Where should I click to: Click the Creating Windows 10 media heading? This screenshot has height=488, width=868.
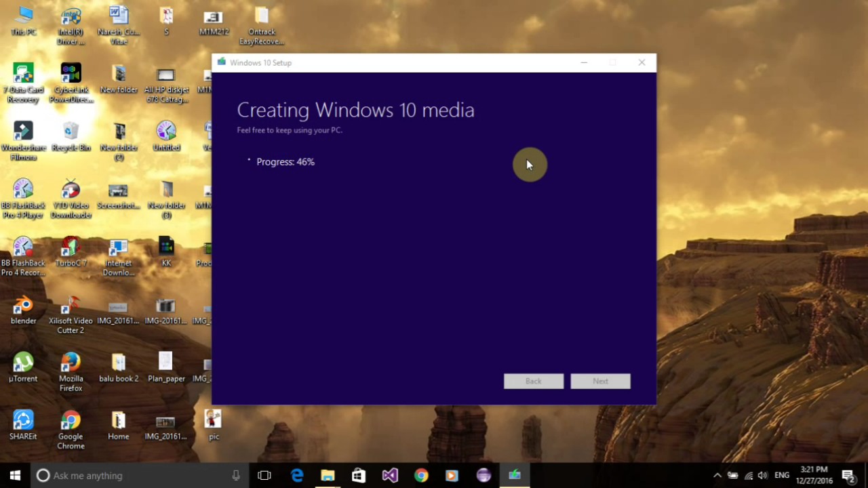tap(355, 110)
